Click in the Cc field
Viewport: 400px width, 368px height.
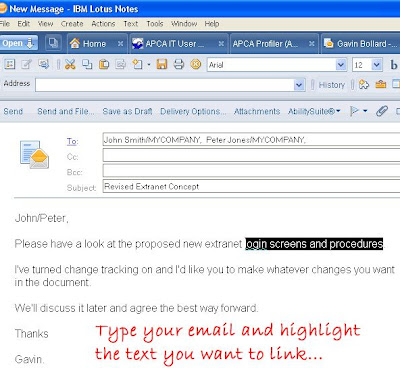(x=251, y=155)
